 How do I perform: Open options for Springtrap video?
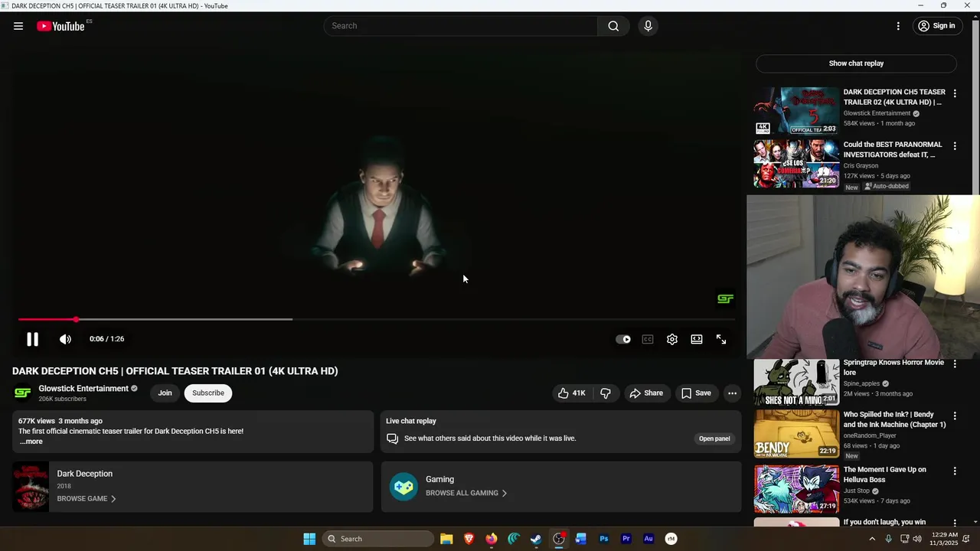pyautogui.click(x=955, y=364)
